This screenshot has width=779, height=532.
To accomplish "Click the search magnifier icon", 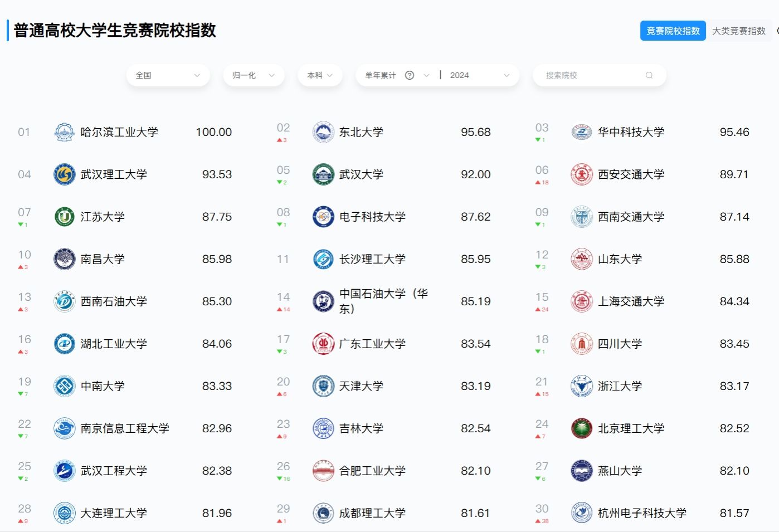I will click(649, 76).
